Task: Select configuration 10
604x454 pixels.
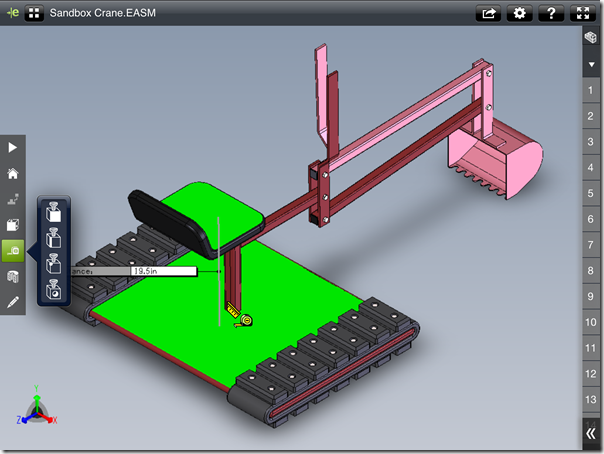Action: pyautogui.click(x=591, y=322)
